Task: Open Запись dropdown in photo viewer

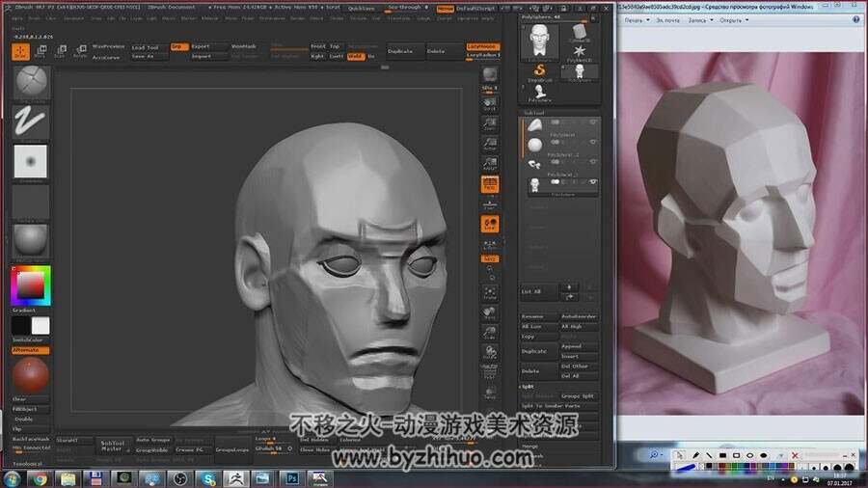Action: 700,20
